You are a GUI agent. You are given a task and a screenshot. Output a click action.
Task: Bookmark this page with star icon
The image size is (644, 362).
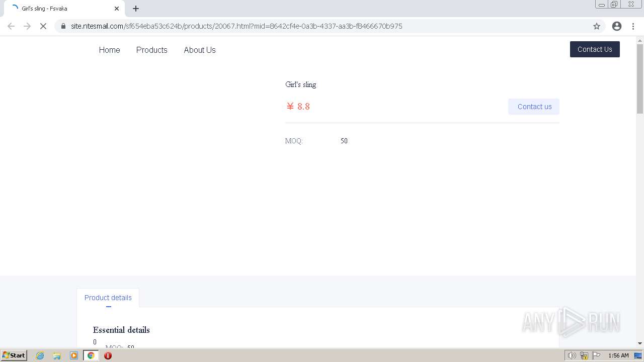(x=597, y=26)
